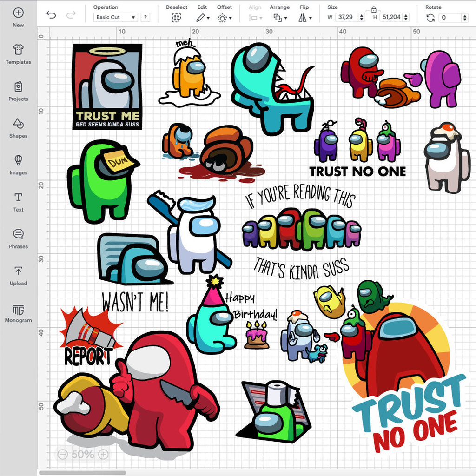The width and height of the screenshot is (476, 476).
Task: Open the Templates panel
Action: (18, 50)
